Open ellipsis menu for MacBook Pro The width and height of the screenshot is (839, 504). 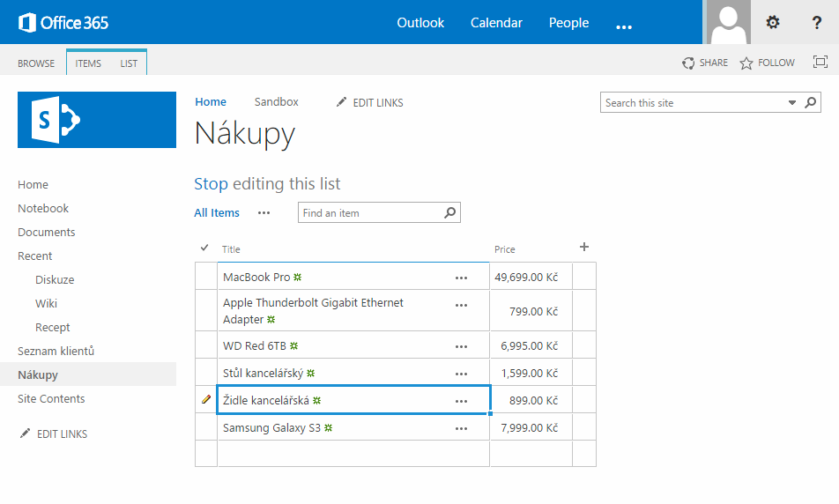coord(461,278)
